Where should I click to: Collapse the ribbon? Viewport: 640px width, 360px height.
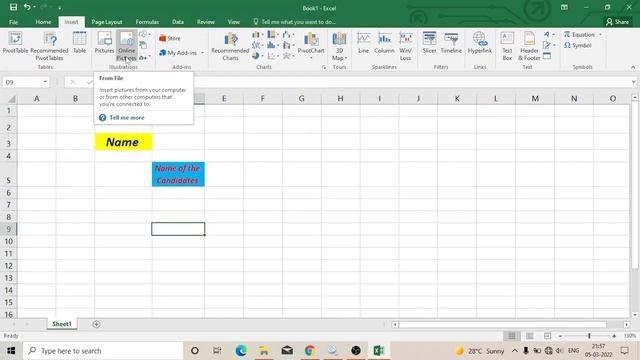pyautogui.click(x=633, y=67)
